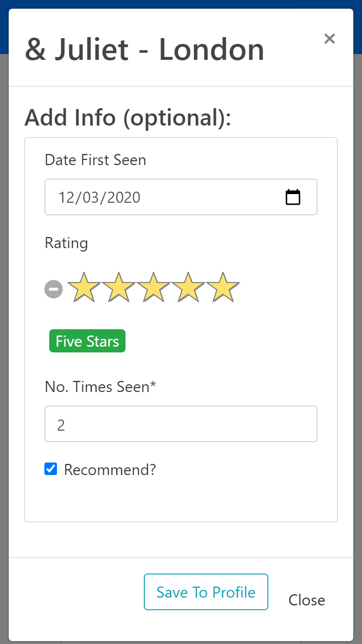Click the Close button
This screenshot has width=362, height=644.
pyautogui.click(x=306, y=600)
